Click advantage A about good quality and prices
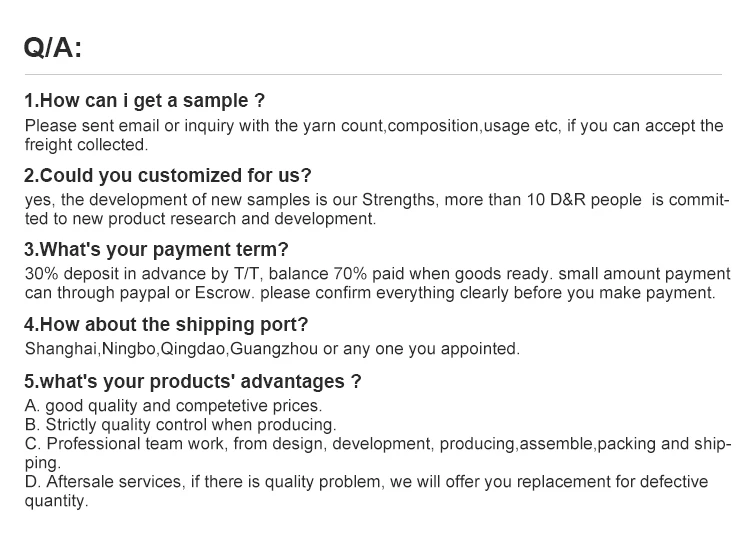The width and height of the screenshot is (750, 539). [x=173, y=406]
